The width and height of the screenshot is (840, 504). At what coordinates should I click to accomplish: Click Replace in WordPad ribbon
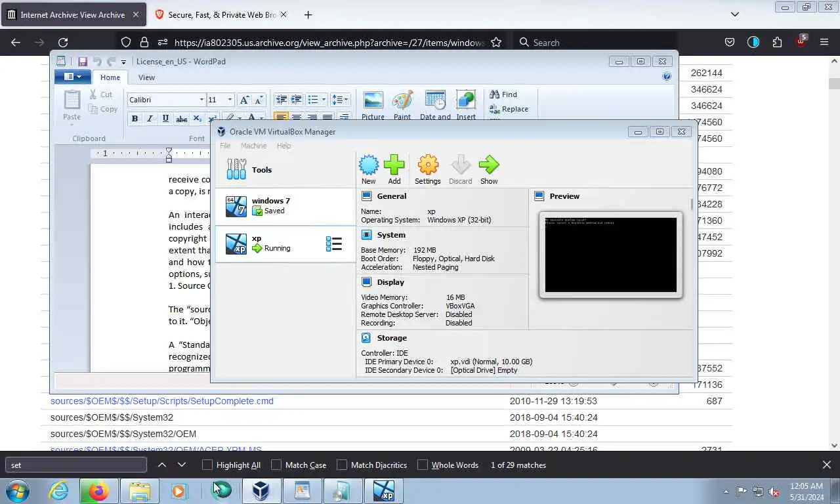coord(509,109)
